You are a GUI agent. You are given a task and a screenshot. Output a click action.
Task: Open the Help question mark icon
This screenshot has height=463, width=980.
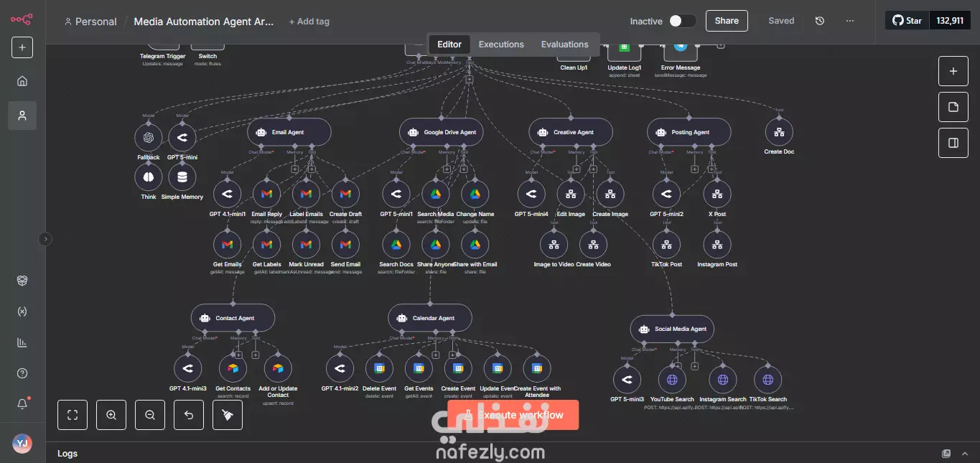click(x=22, y=373)
